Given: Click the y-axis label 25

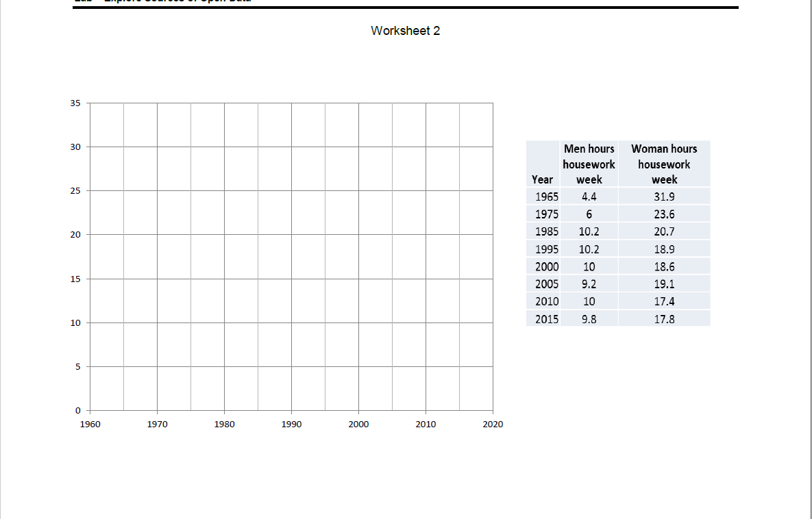Looking at the screenshot, I should coord(75,191).
